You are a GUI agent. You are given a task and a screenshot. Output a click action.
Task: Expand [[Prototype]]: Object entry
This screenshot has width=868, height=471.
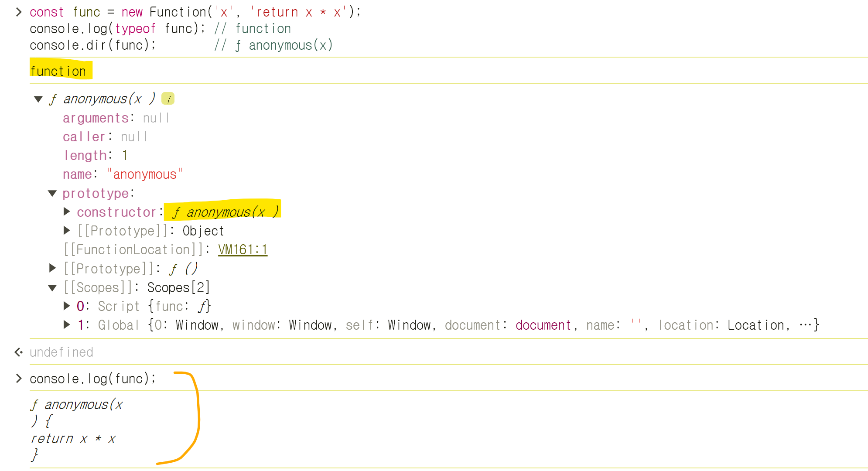point(67,231)
